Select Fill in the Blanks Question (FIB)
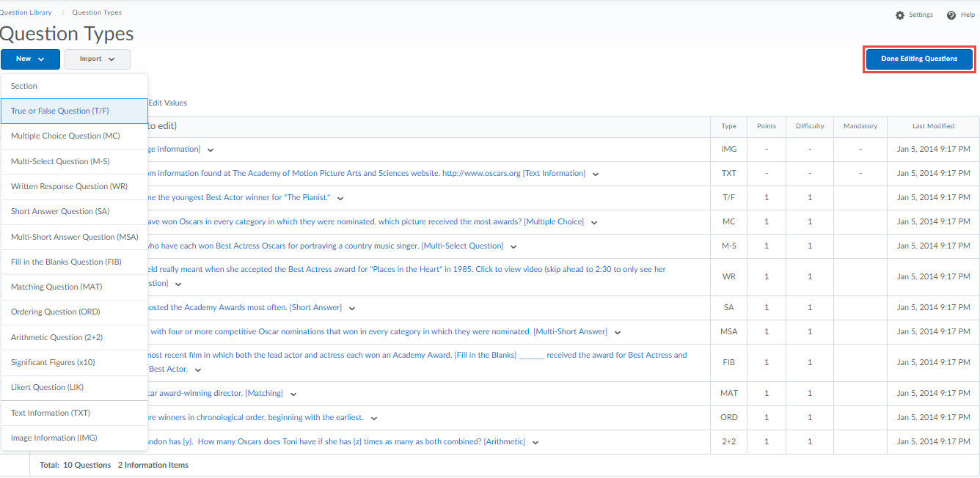Image resolution: width=980 pixels, height=478 pixels. [x=66, y=261]
